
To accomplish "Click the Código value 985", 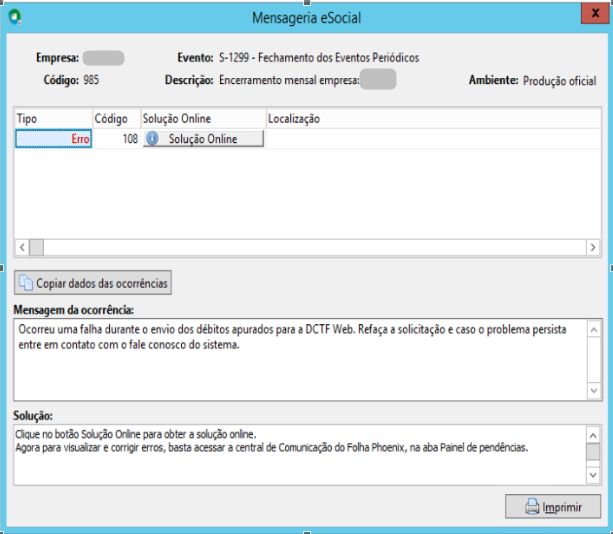I will 91,80.
